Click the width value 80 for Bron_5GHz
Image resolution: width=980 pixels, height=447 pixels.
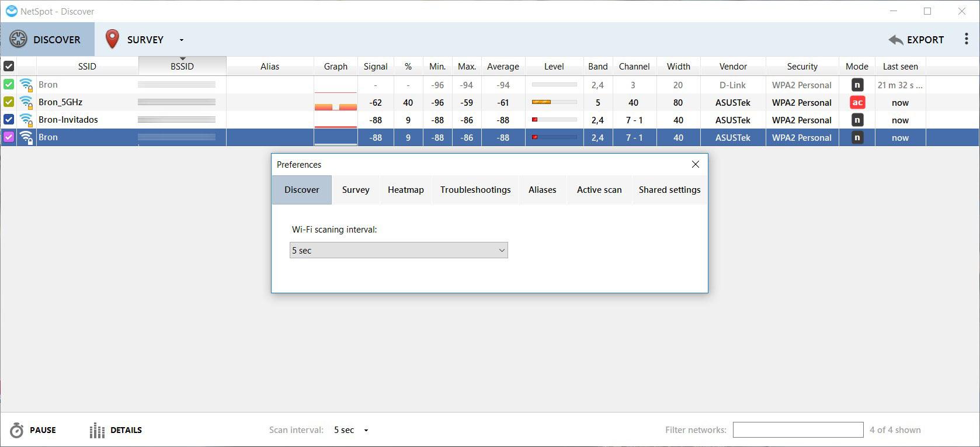[x=678, y=103]
